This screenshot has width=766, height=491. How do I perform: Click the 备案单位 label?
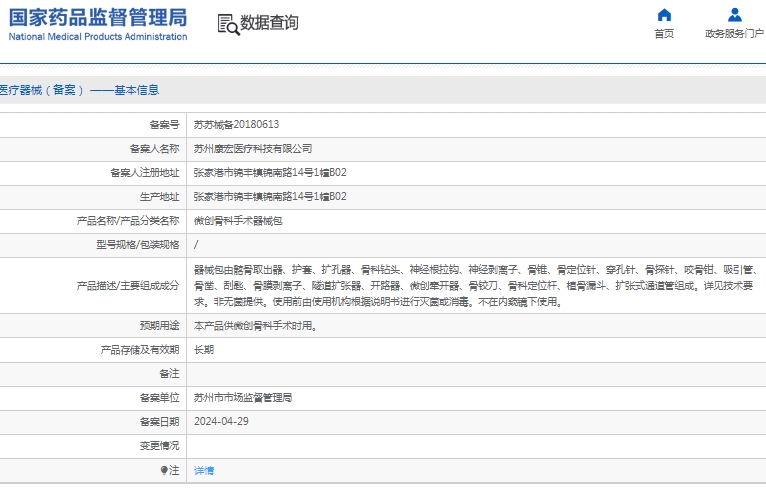point(160,398)
